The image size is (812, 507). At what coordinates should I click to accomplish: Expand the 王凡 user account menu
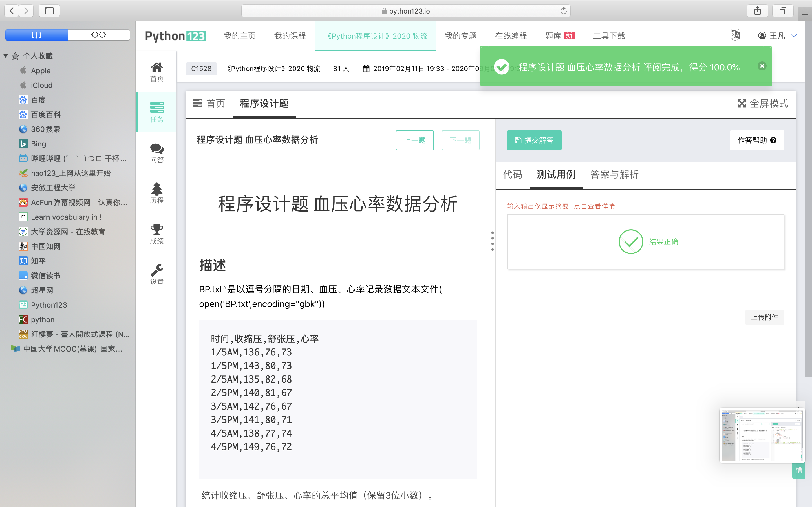coord(777,35)
